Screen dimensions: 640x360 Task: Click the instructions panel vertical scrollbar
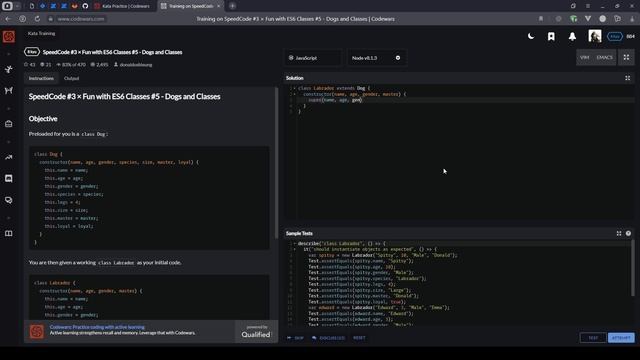tap(276, 163)
